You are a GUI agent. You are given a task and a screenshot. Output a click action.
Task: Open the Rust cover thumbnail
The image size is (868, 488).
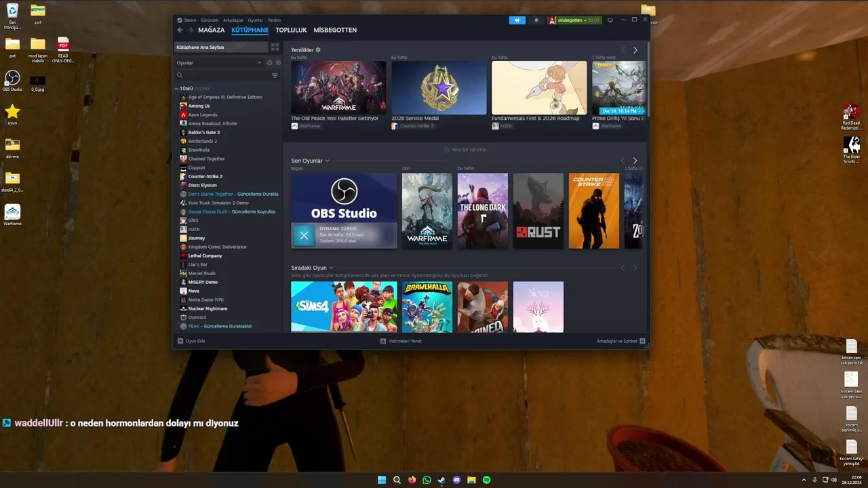(538, 211)
